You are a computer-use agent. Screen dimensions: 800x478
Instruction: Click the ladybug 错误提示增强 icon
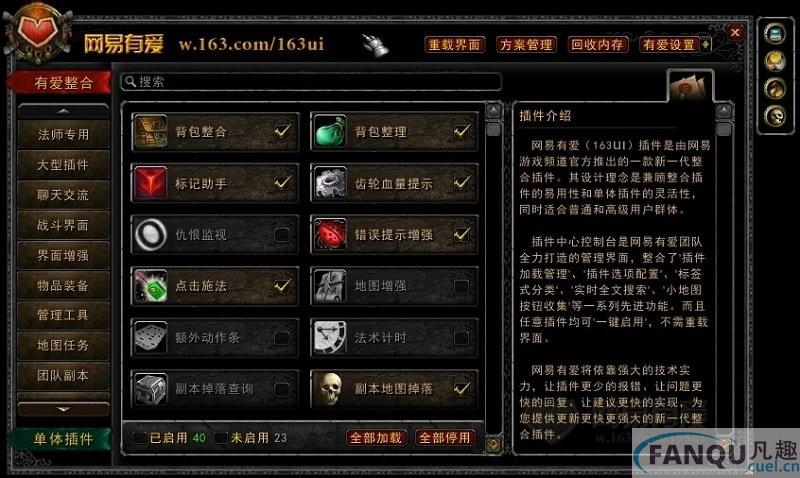[330, 234]
